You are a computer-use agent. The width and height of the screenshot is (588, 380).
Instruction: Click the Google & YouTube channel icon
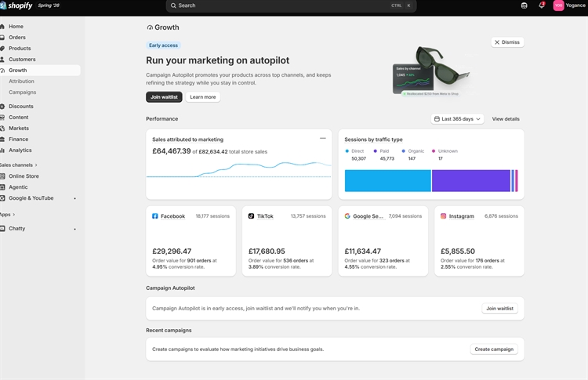(2, 198)
